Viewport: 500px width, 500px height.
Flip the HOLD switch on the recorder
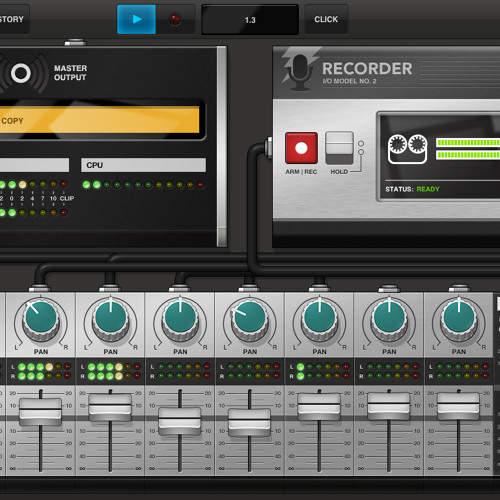click(339, 148)
